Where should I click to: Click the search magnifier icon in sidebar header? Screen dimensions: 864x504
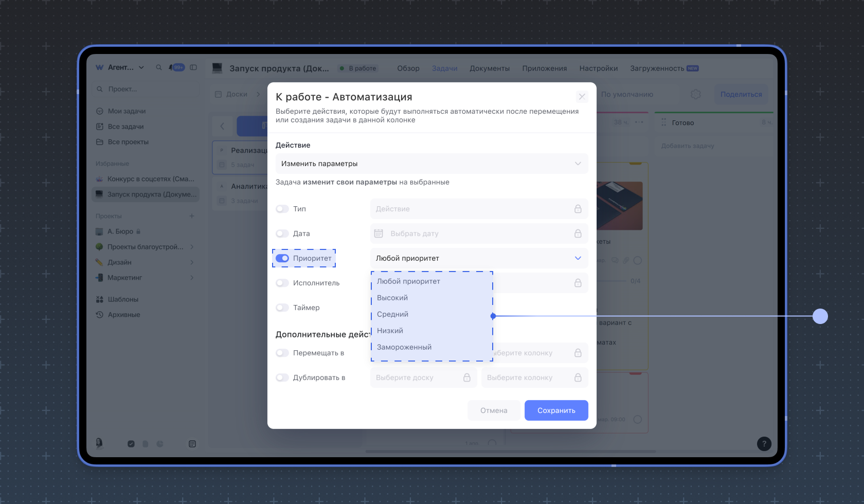pyautogui.click(x=159, y=67)
